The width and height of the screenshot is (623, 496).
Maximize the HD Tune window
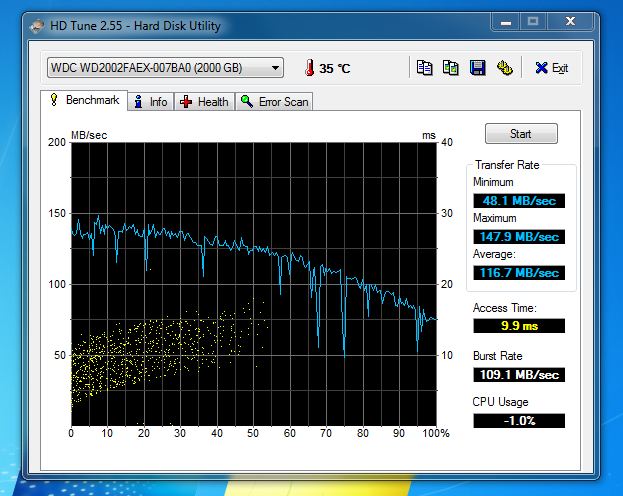[533, 22]
